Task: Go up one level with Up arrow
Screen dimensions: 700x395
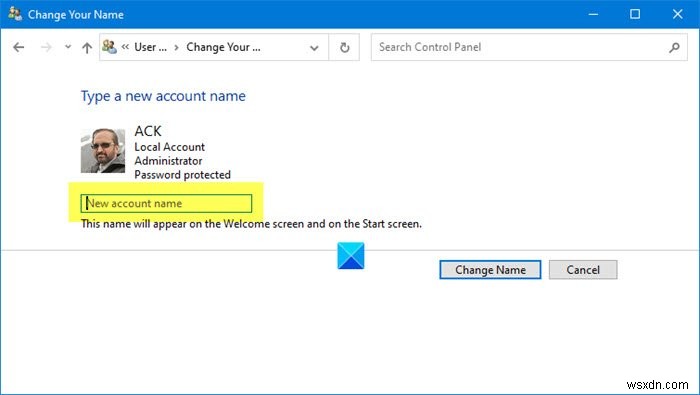Action: point(87,47)
